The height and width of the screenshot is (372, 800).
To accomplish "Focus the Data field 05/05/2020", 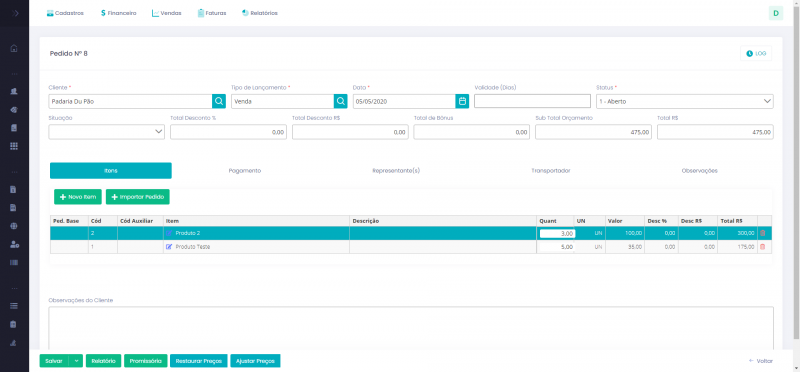I will 404,101.
